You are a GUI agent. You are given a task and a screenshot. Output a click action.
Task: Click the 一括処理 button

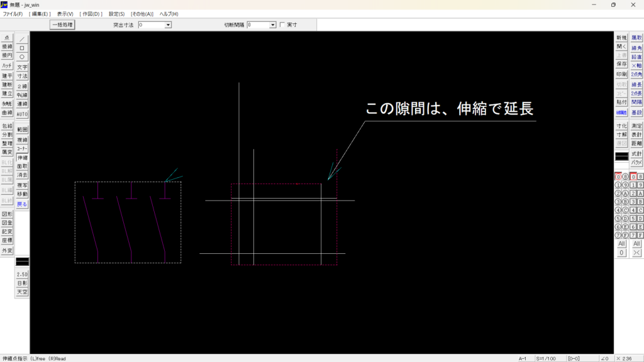tap(62, 25)
